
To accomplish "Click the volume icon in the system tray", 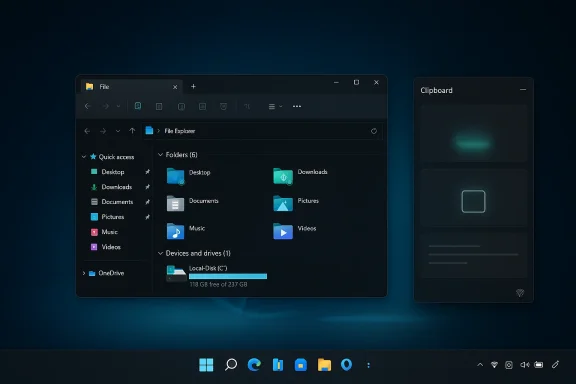I will pyautogui.click(x=525, y=365).
